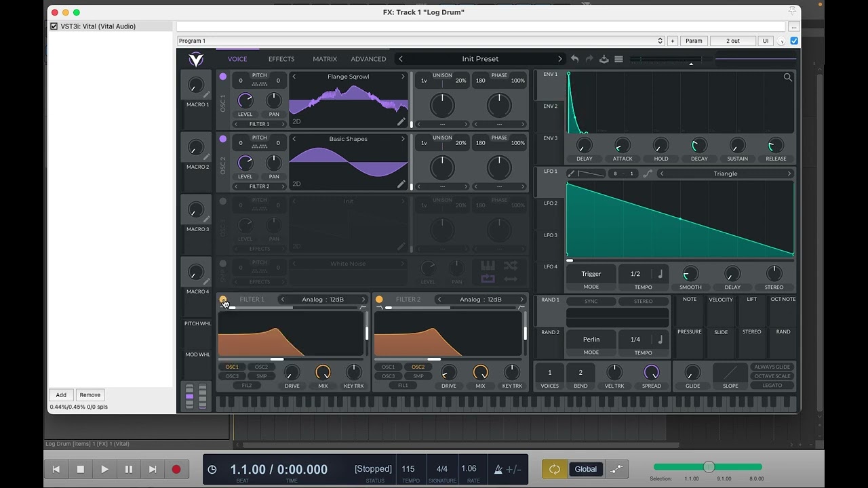868x488 pixels.
Task: Click the OSC 1 LEVEL knob
Action: tap(245, 101)
